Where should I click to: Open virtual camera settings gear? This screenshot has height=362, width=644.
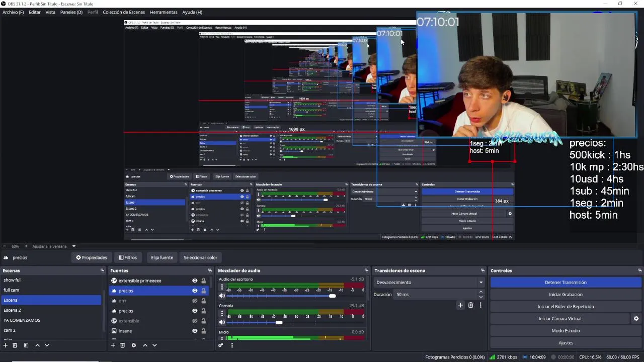point(636,319)
